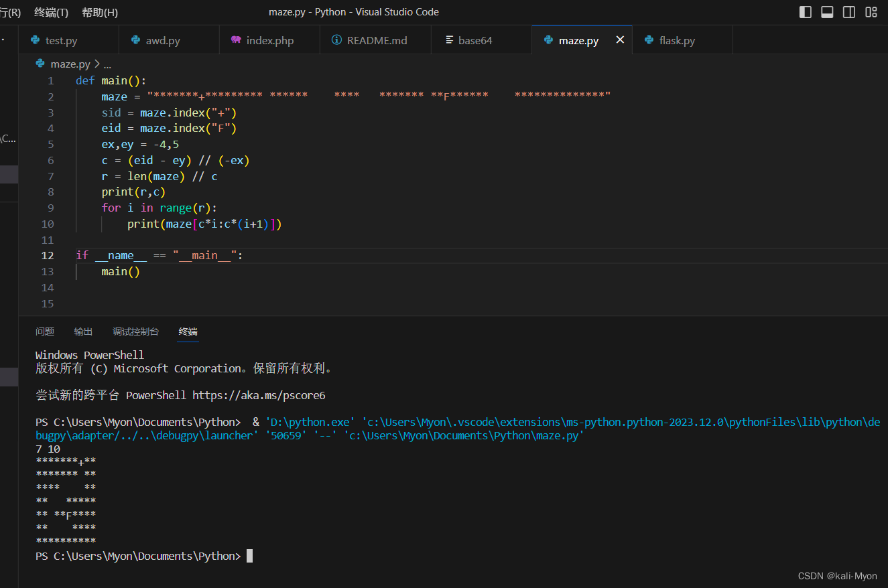The height and width of the screenshot is (588, 888).
Task: Toggle primary side bar layout icon
Action: [x=806, y=12]
